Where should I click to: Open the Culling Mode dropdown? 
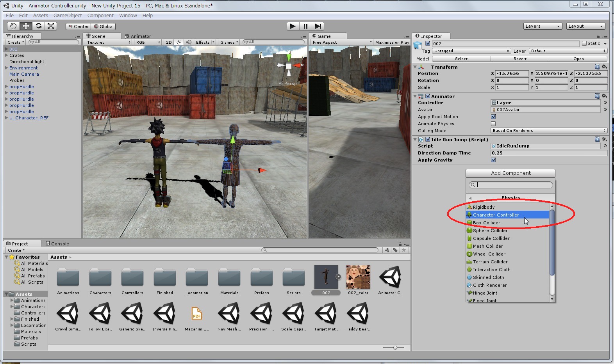[549, 131]
